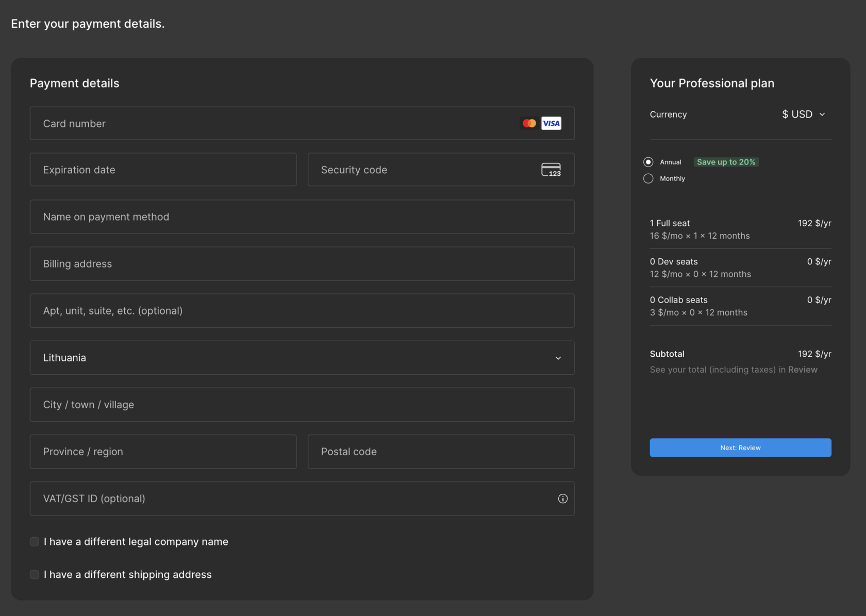Check the different legal company name box

click(x=35, y=541)
